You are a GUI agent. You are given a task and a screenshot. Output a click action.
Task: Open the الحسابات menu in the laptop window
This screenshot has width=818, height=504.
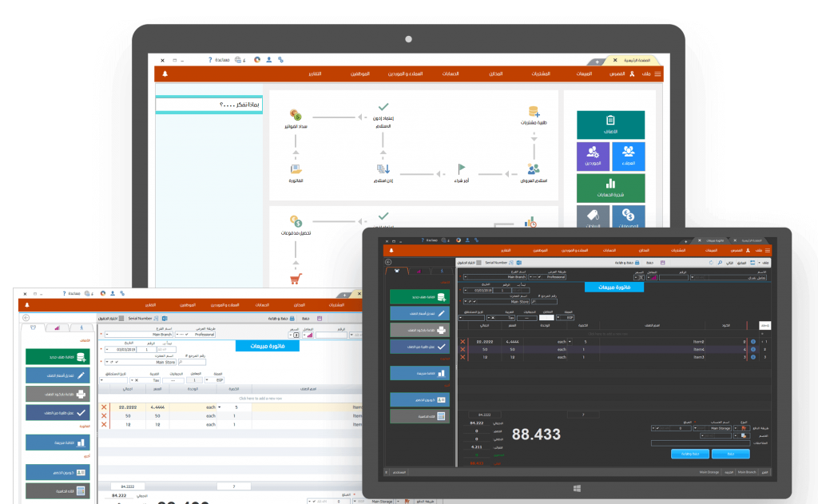pyautogui.click(x=451, y=74)
